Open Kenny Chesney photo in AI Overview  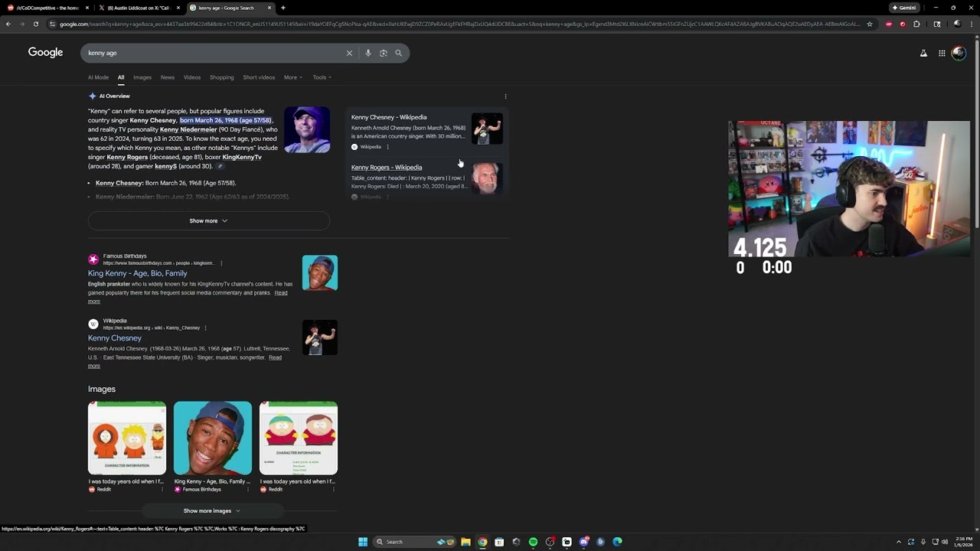point(307,129)
